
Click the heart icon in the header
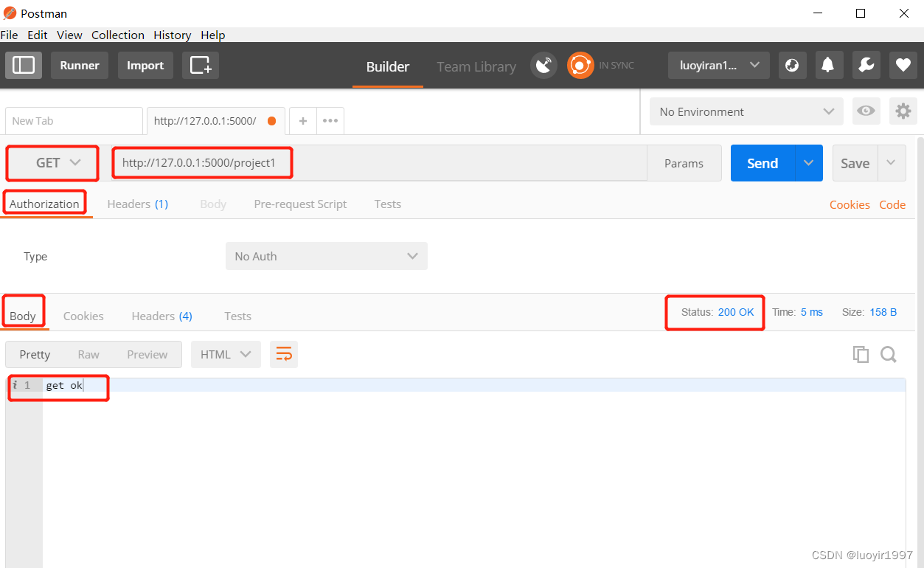click(903, 65)
